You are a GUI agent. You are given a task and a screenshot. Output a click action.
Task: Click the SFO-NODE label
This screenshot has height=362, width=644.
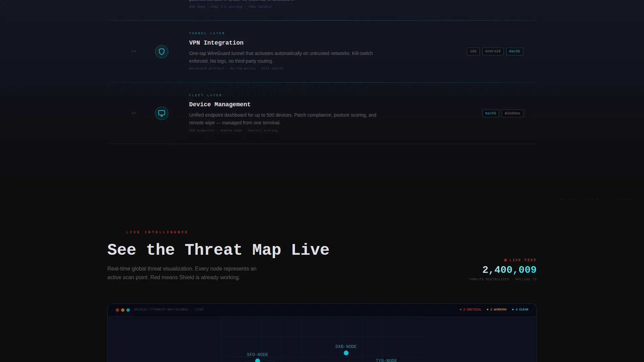click(x=258, y=355)
